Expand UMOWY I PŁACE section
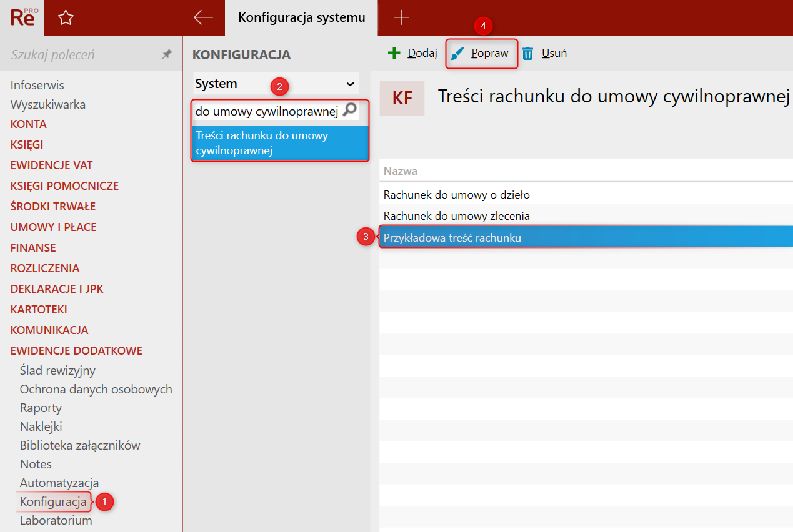The height and width of the screenshot is (532, 793). pos(54,227)
